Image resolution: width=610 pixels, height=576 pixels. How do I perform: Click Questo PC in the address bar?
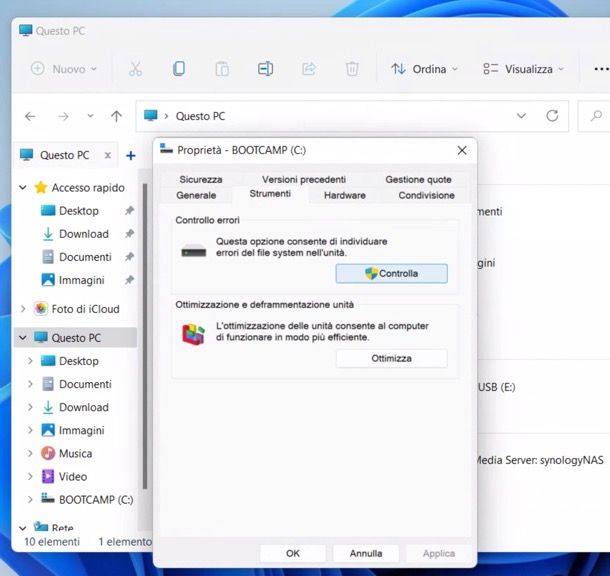pos(200,116)
